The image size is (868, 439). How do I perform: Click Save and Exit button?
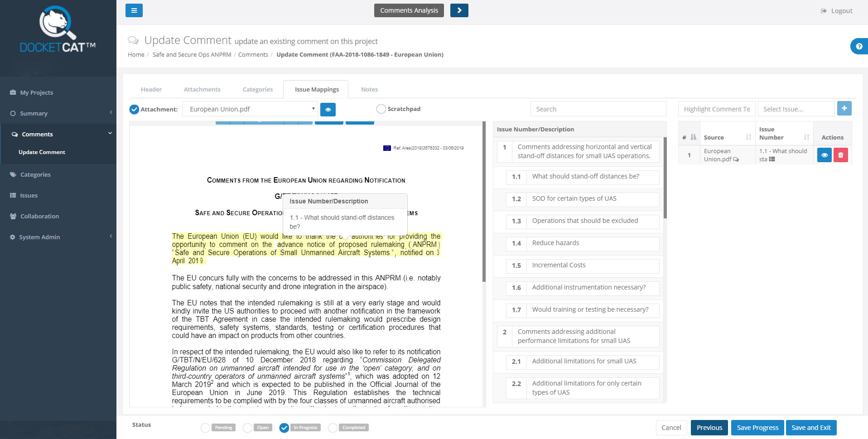[811, 428]
